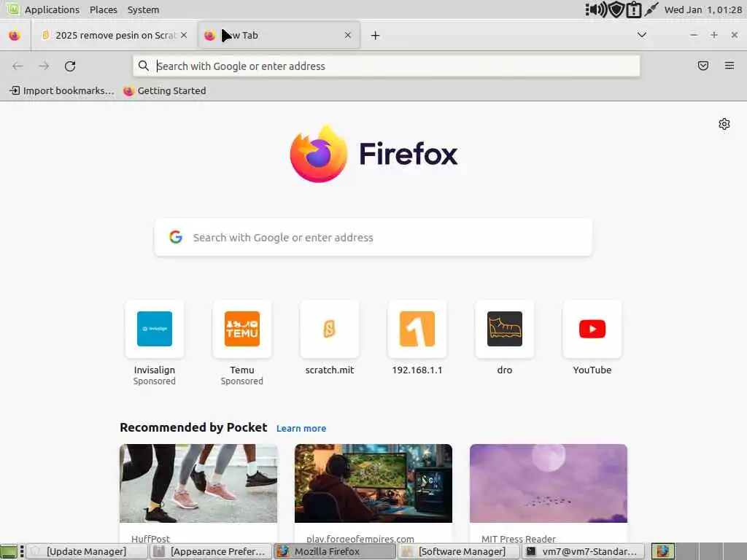Click the Google G icon in search box
747x560 pixels.
(176, 237)
